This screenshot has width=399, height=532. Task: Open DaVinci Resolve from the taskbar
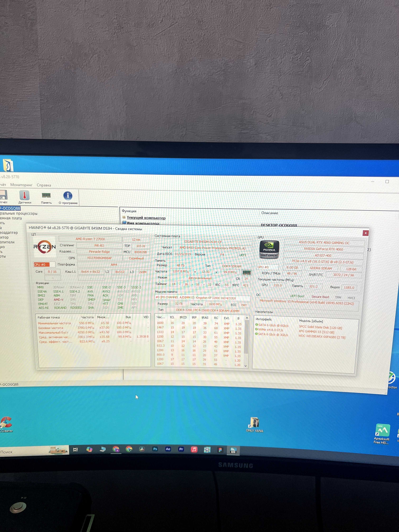pos(142,449)
